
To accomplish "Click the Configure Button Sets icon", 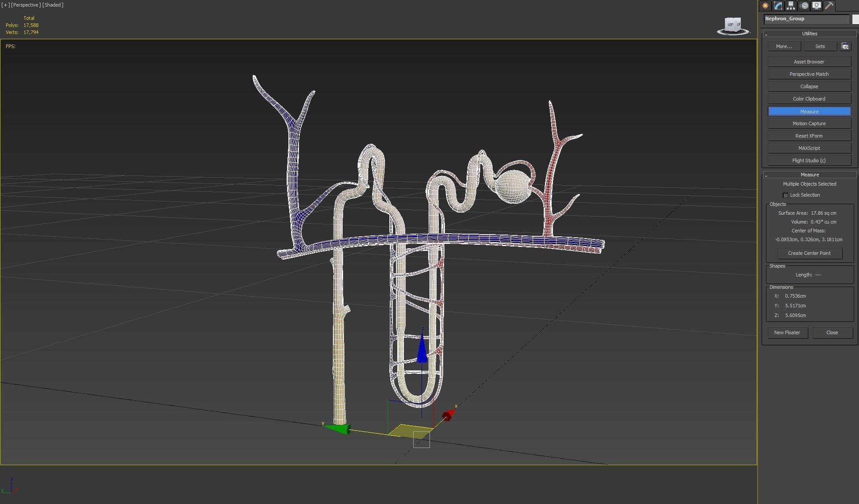I will tap(845, 46).
